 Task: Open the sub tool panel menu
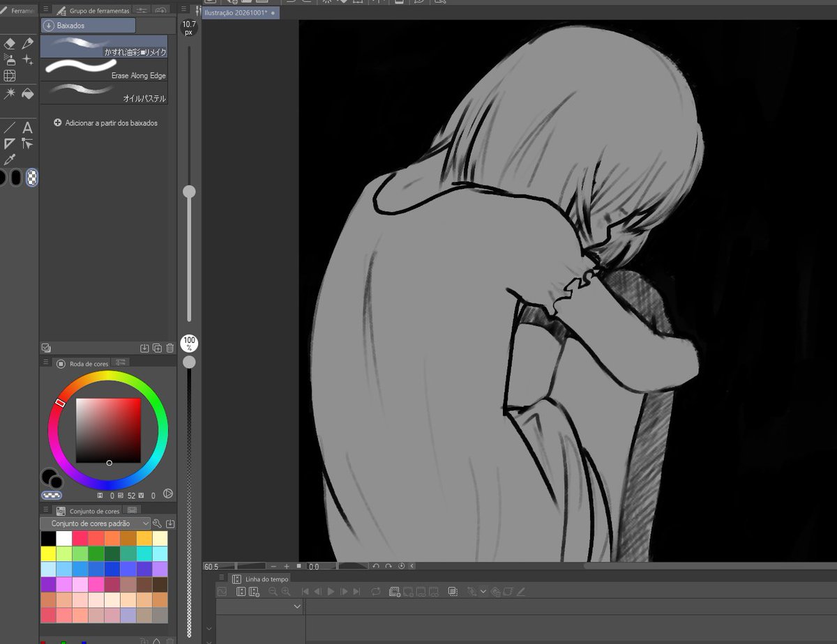click(x=46, y=10)
